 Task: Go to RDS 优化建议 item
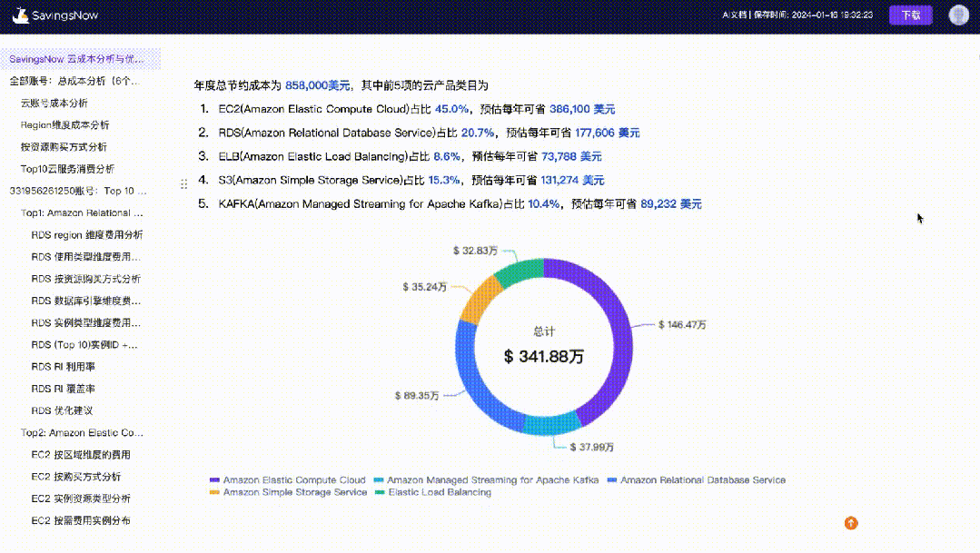pos(62,410)
